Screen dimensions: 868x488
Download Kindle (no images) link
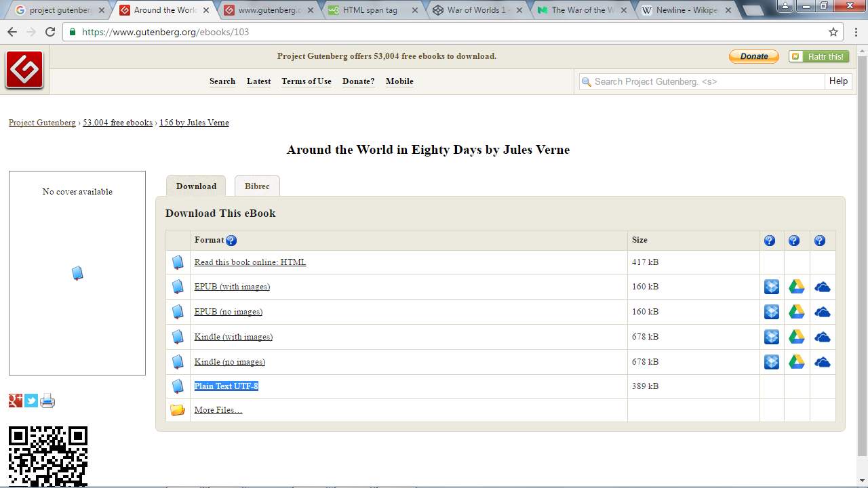tap(230, 362)
